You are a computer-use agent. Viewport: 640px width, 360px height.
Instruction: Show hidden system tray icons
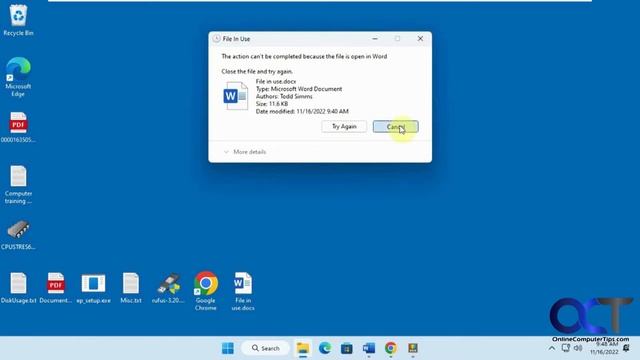point(552,348)
